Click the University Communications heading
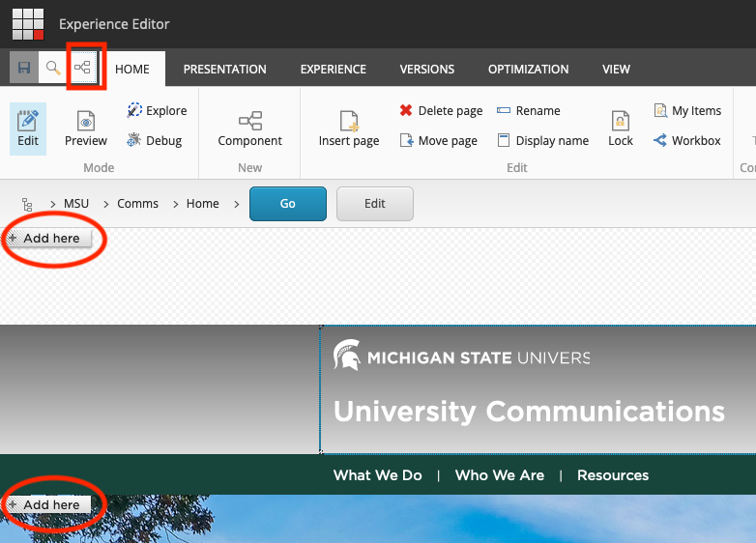The image size is (756, 543). 529,412
